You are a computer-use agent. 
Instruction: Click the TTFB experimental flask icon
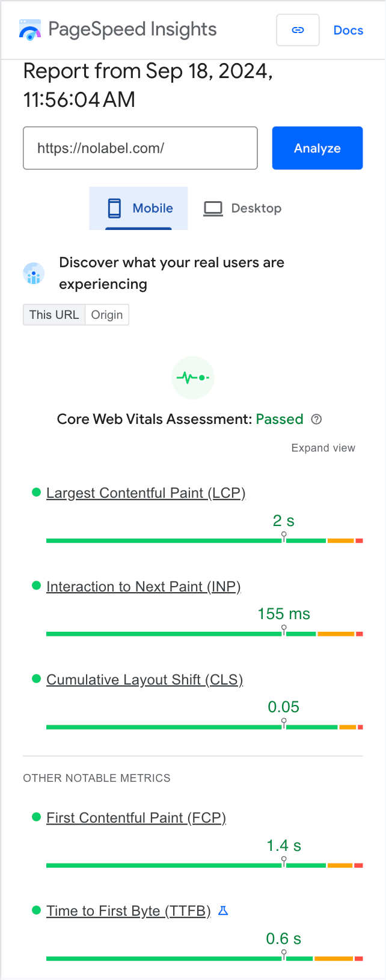[x=223, y=911]
